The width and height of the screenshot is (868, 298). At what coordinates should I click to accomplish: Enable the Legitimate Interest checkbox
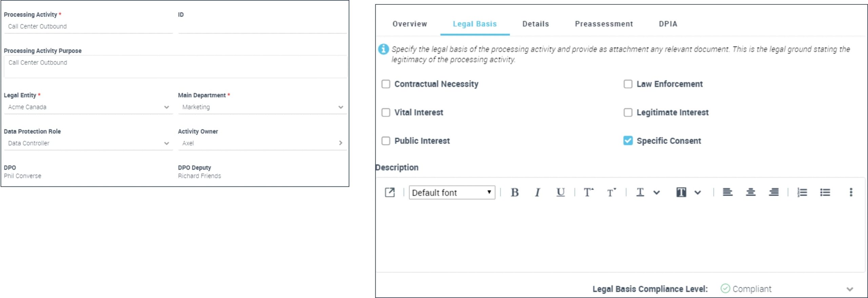628,113
